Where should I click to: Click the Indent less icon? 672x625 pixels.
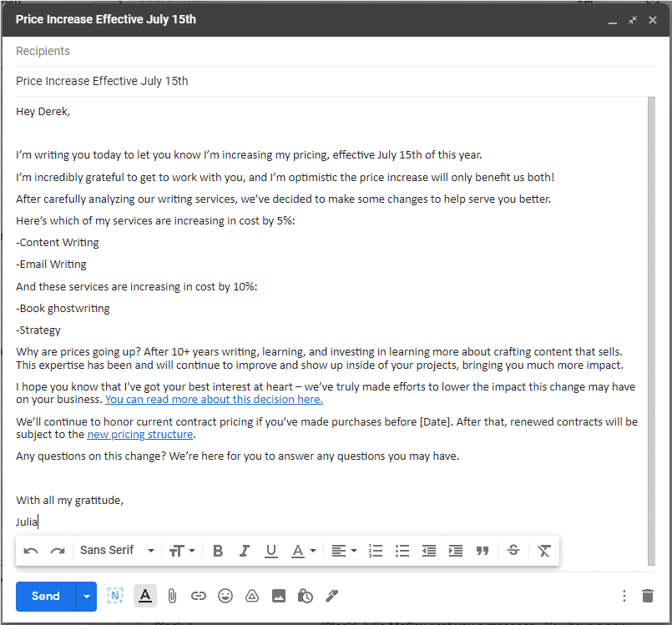428,551
